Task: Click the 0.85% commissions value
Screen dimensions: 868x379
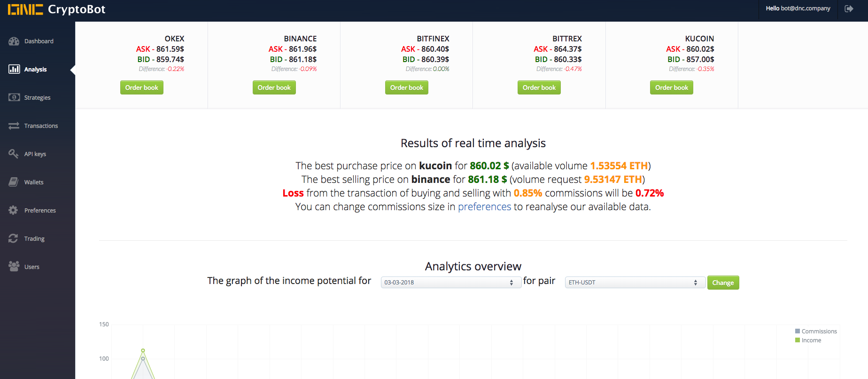Action: 528,193
